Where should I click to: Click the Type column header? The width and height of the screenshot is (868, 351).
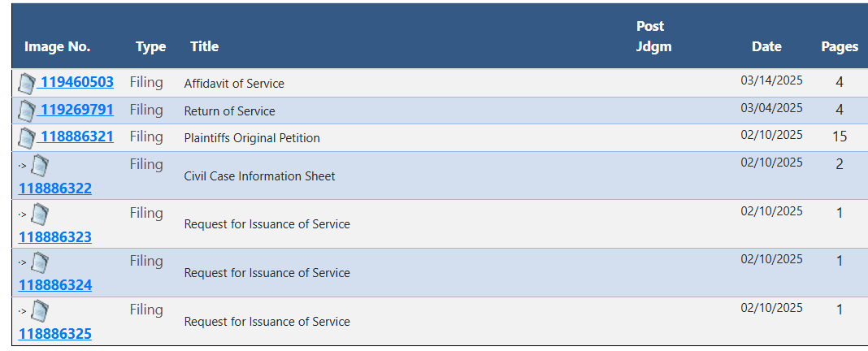[151, 47]
